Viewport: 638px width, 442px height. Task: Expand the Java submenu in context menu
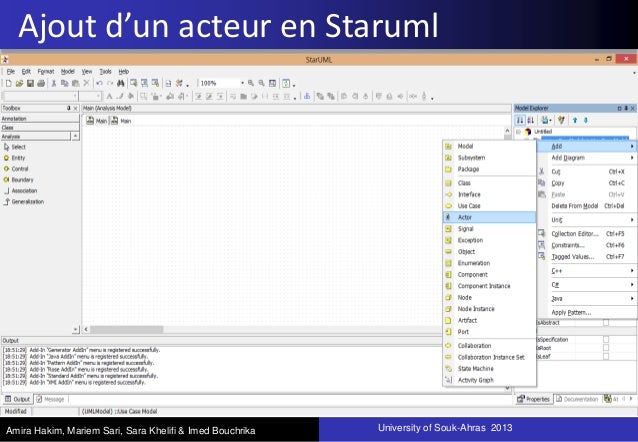point(588,299)
